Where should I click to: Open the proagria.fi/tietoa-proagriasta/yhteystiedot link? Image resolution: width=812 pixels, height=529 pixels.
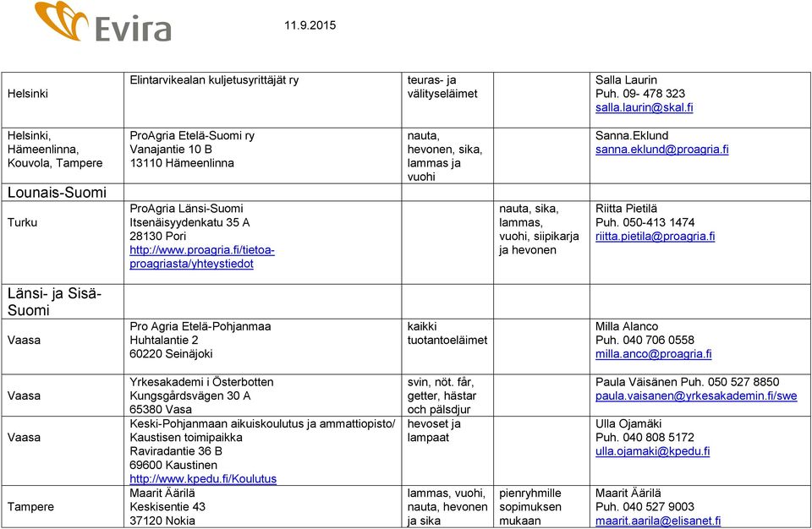point(202,257)
